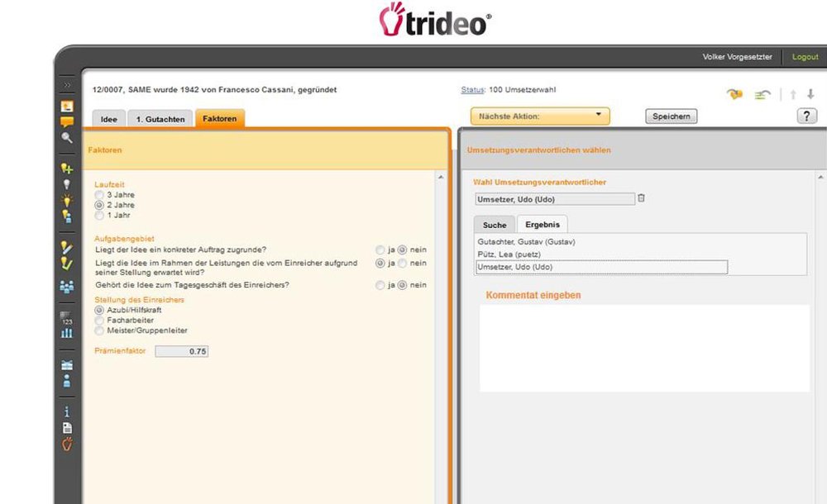Open the 'Ergebnis' tab
This screenshot has width=827, height=504.
coord(543,225)
